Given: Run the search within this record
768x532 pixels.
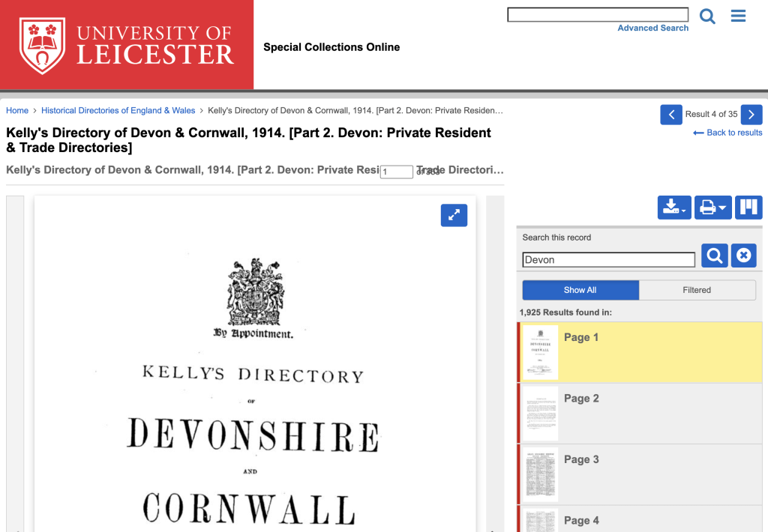Looking at the screenshot, I should (715, 256).
